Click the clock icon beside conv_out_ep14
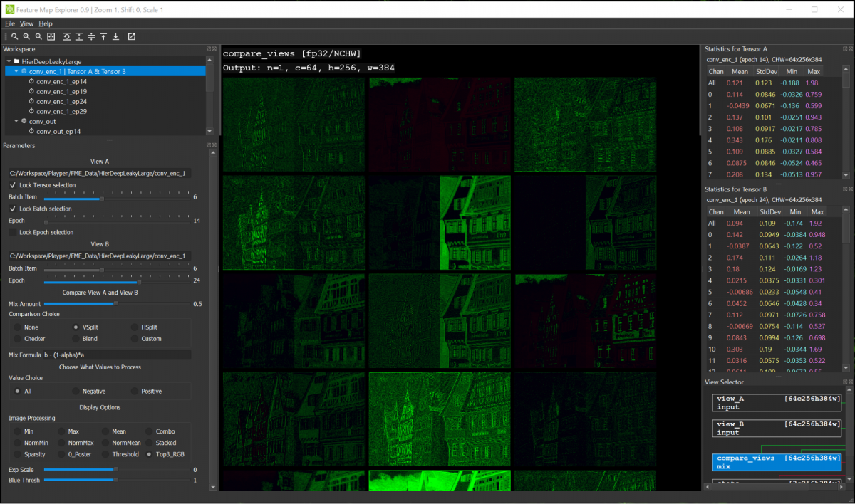Screen dimensions: 855x504 pyautogui.click(x=31, y=132)
